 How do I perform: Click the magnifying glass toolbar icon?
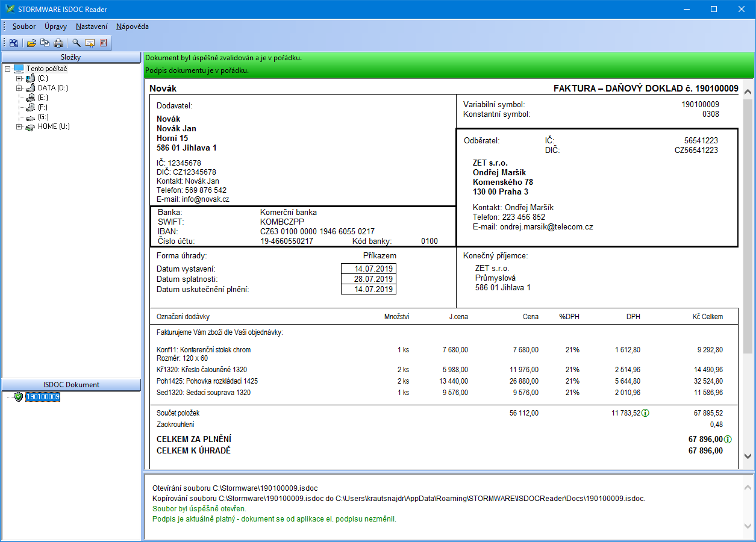pyautogui.click(x=77, y=43)
